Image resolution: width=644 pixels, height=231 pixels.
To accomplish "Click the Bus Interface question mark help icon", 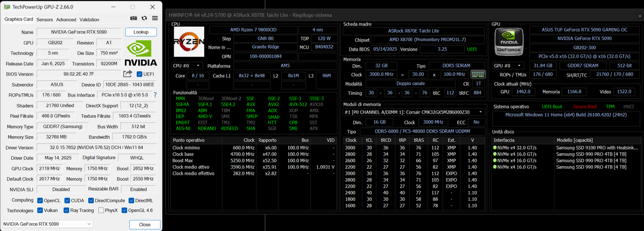I will pyautogui.click(x=155, y=95).
